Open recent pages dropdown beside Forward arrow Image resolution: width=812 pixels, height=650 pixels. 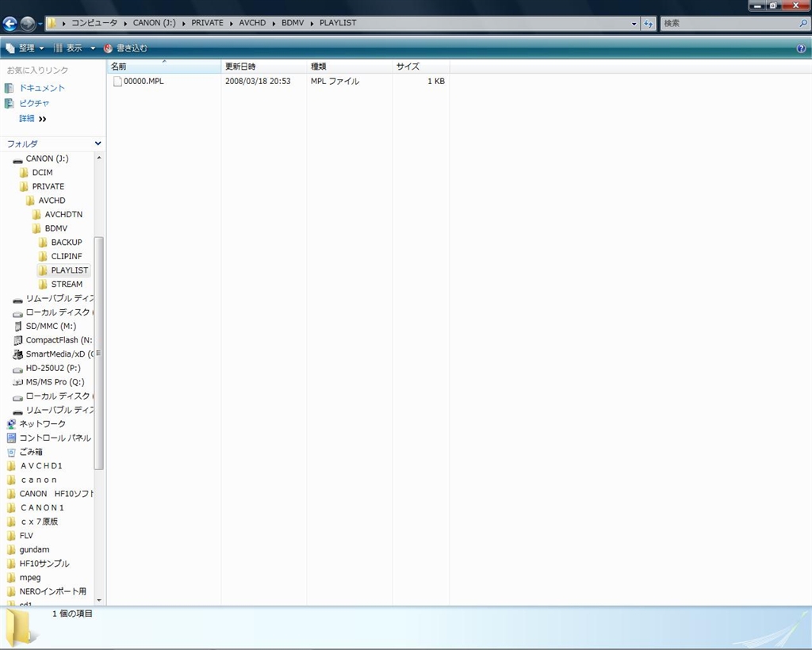pyautogui.click(x=40, y=23)
